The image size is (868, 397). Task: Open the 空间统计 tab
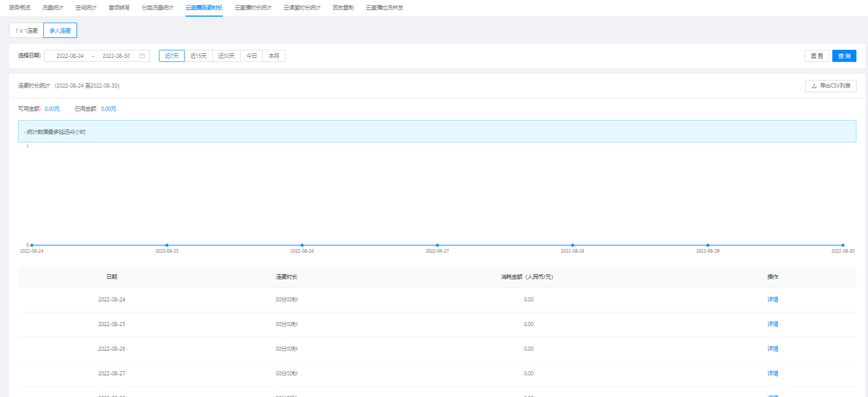(x=86, y=8)
